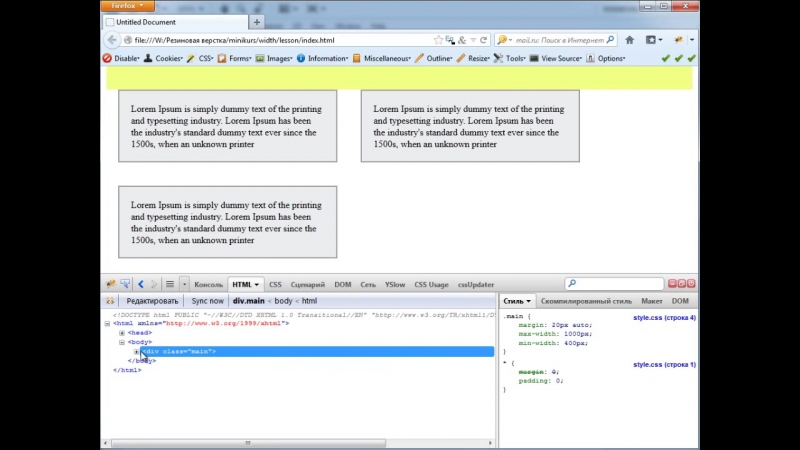
Task: Open the Cookies menu
Action: point(163,58)
